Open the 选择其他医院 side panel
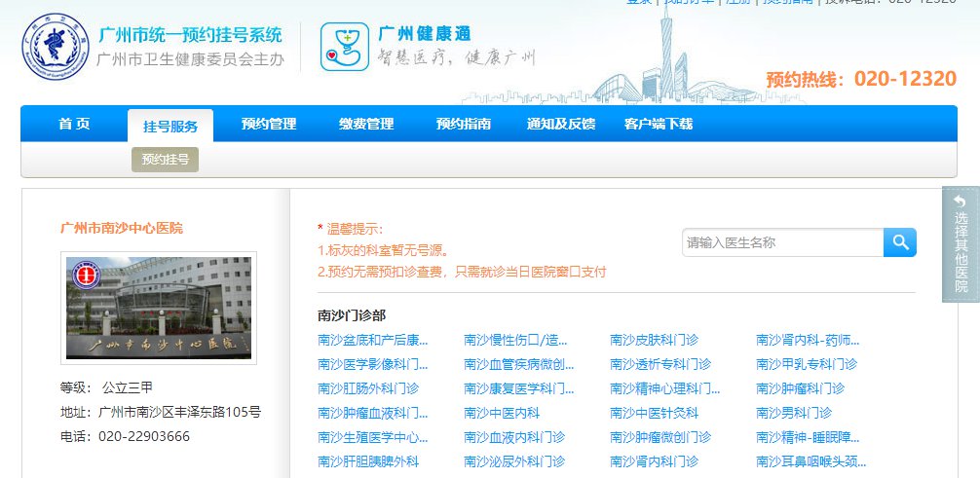 (961, 244)
